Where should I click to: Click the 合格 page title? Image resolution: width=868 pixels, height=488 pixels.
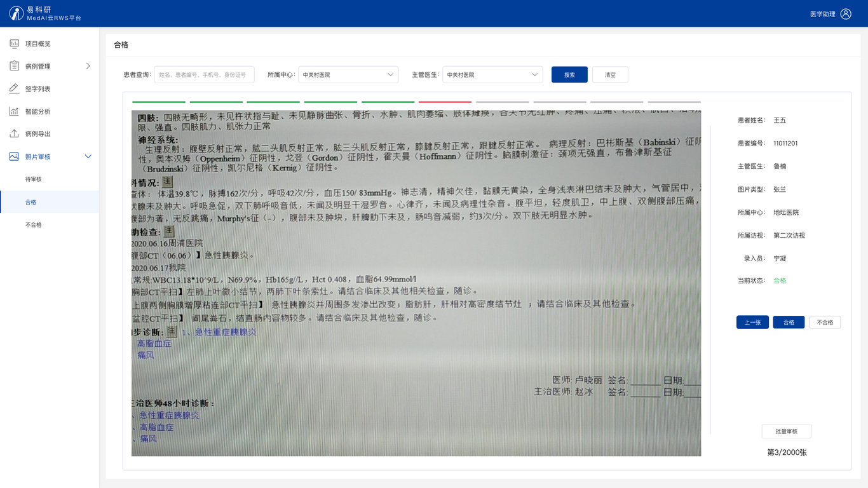click(x=121, y=44)
